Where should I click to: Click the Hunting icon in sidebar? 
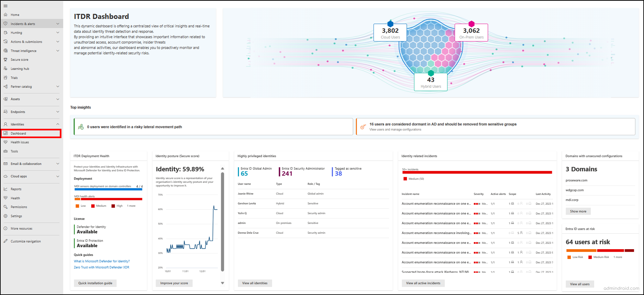click(x=5, y=33)
